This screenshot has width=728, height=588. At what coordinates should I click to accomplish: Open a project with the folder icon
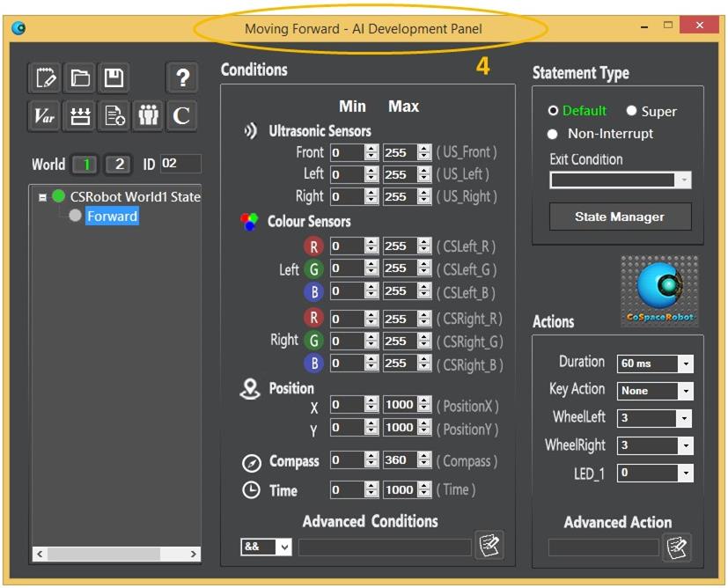click(x=79, y=78)
